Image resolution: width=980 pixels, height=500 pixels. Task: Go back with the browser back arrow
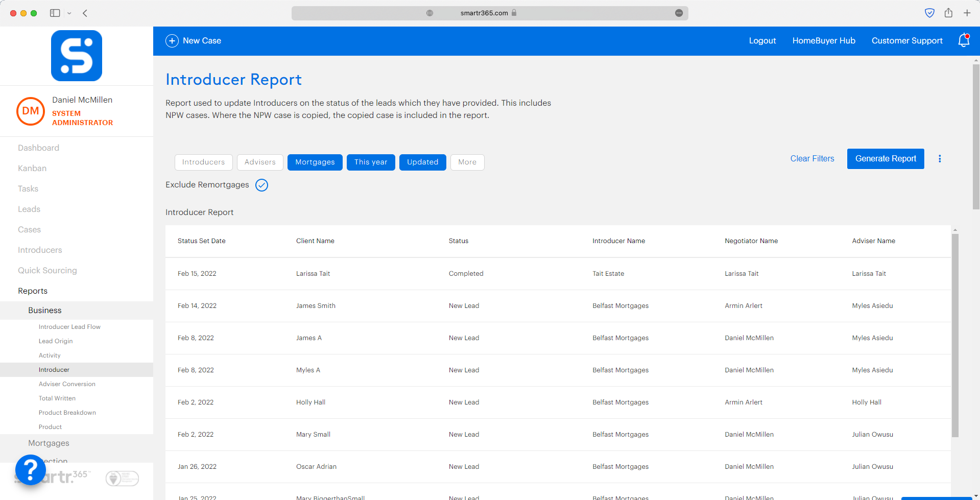point(85,13)
